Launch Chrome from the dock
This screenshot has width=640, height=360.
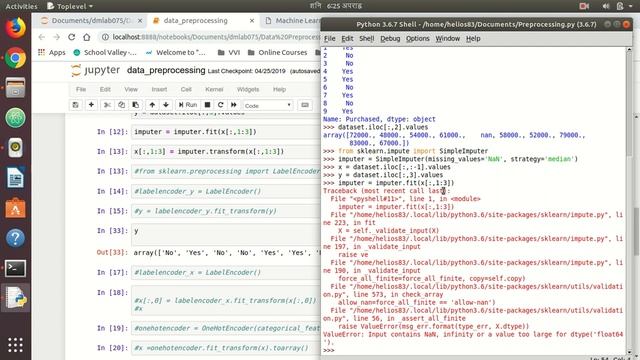coord(16,58)
